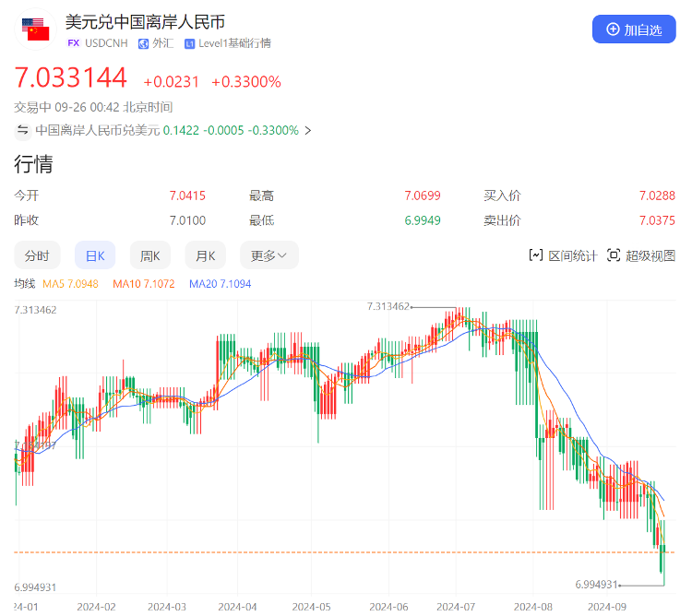Switch to the 周K weekly tab
This screenshot has height=616, width=692.
point(150,255)
